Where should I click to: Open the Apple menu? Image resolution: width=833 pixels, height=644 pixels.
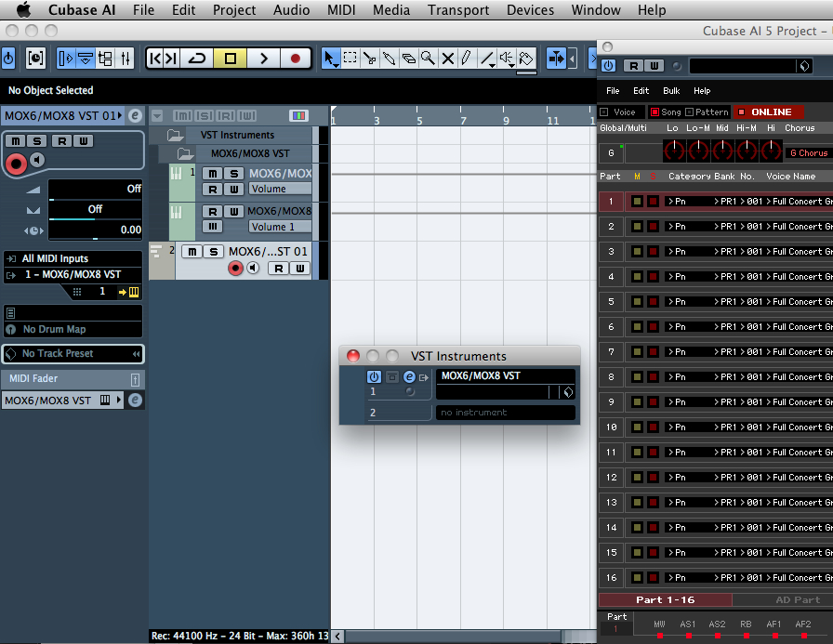click(x=23, y=10)
